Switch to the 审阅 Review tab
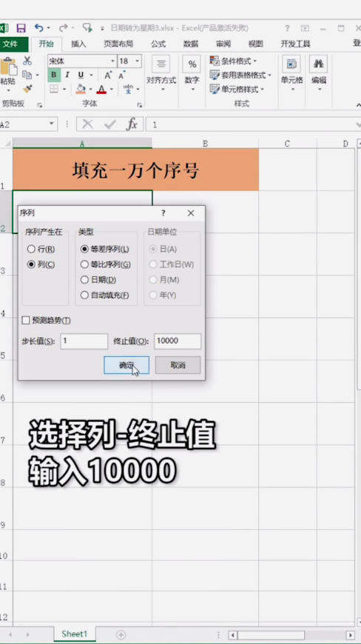 pyautogui.click(x=223, y=44)
